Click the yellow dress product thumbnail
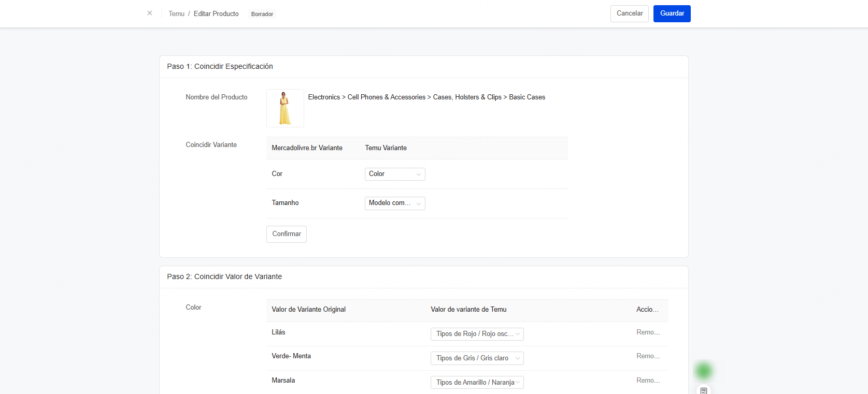Viewport: 868px width, 394px height. [x=285, y=108]
